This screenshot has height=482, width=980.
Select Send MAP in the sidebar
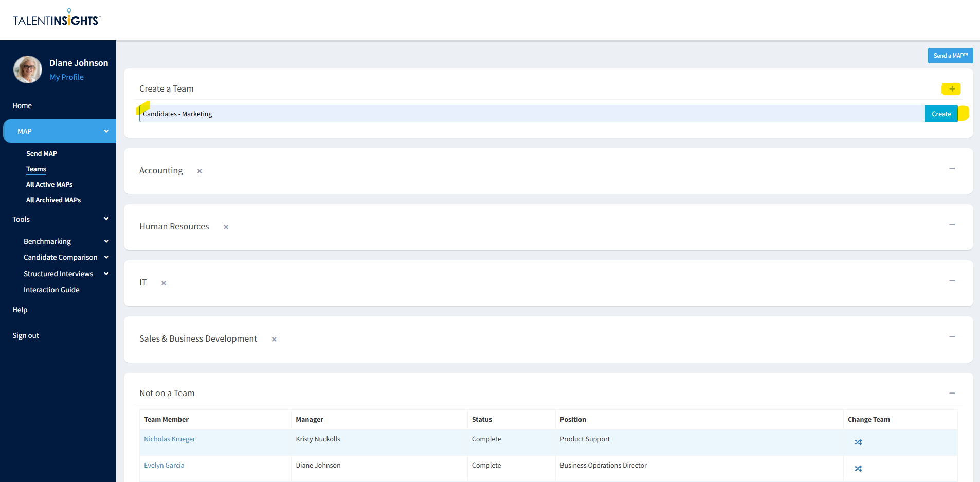(42, 154)
